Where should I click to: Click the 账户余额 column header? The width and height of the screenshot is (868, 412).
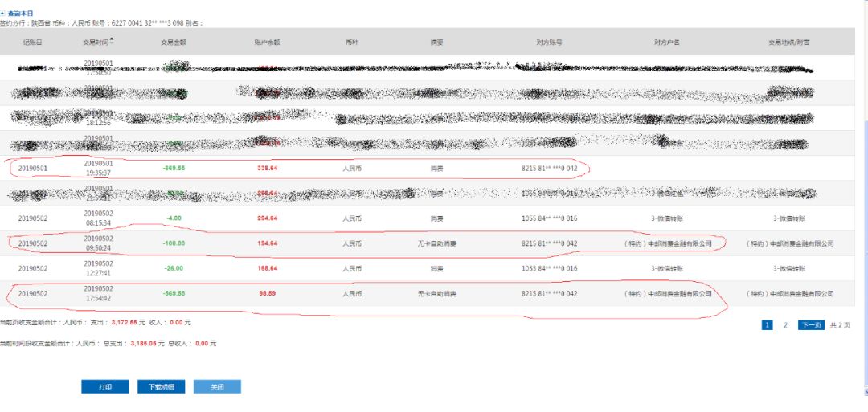[x=267, y=42]
